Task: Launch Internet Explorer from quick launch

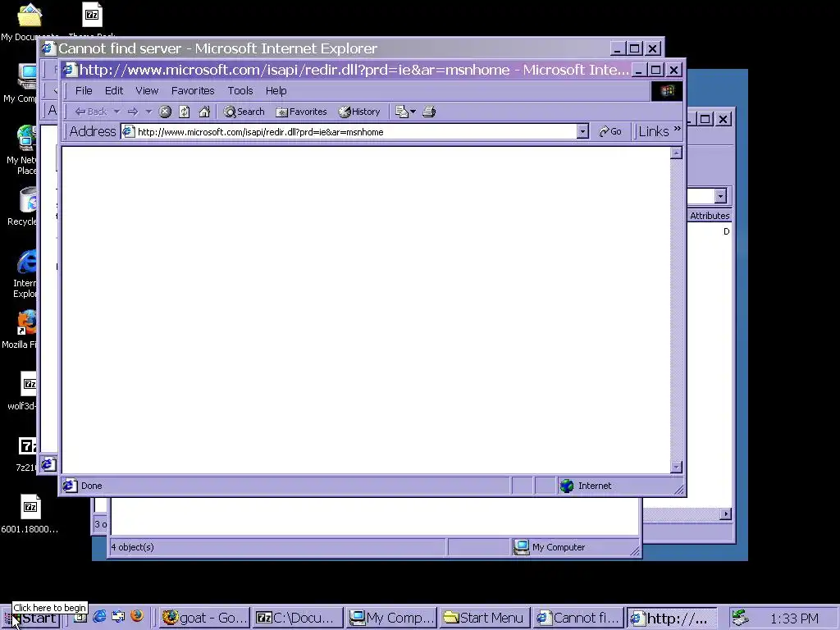Action: pos(99,617)
